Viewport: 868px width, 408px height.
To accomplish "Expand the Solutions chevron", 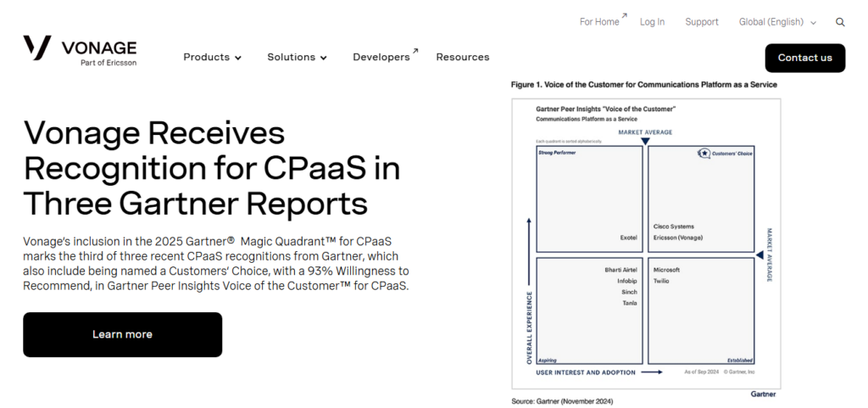I will [x=323, y=58].
